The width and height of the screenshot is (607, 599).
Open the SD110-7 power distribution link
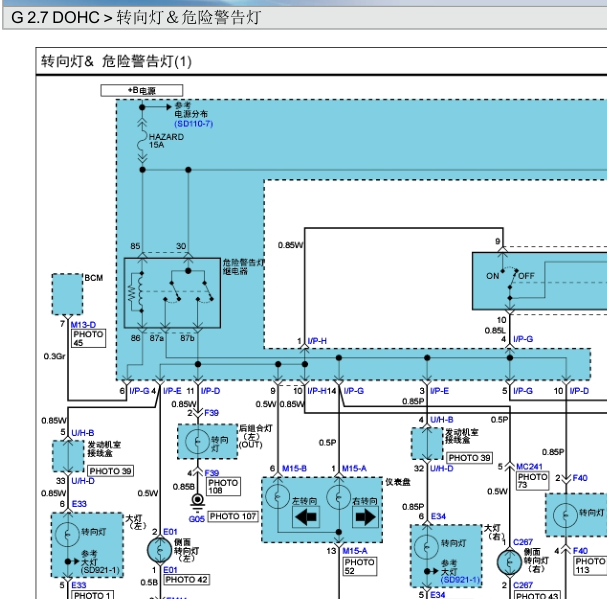click(x=194, y=124)
